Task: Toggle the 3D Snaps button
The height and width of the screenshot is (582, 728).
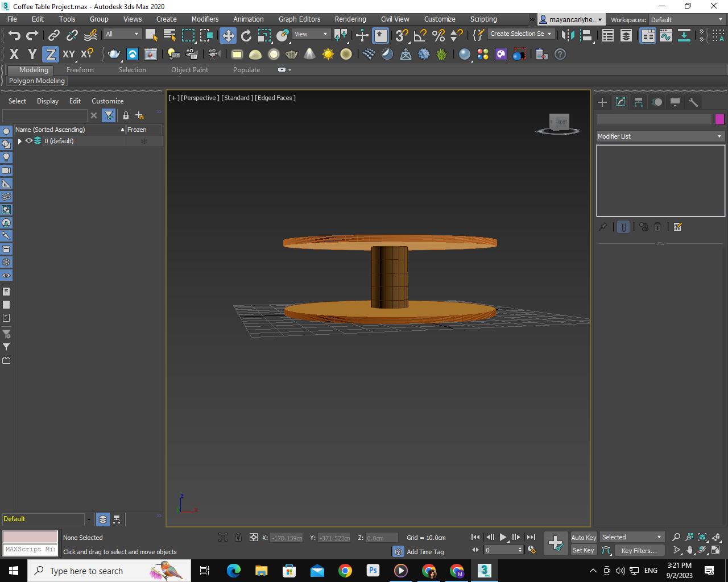Action: [402, 35]
